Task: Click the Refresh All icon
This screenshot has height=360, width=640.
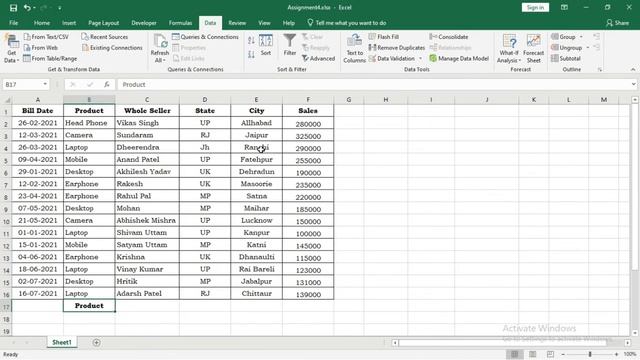Action: (160, 48)
